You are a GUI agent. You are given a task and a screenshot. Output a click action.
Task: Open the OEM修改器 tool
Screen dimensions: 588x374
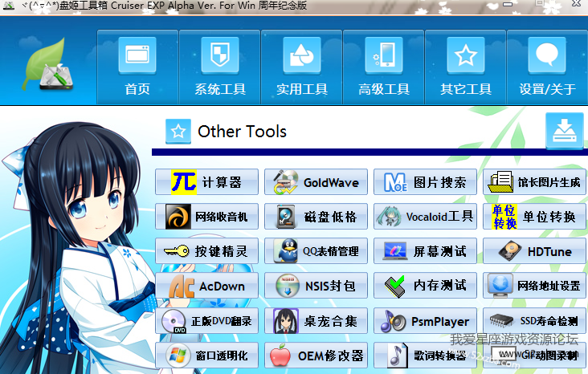pyautogui.click(x=316, y=355)
